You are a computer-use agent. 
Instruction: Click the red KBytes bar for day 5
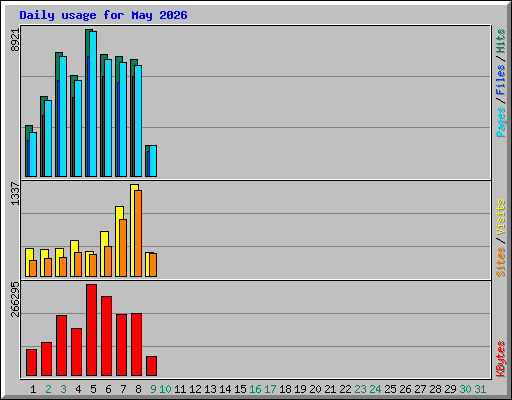(x=92, y=330)
